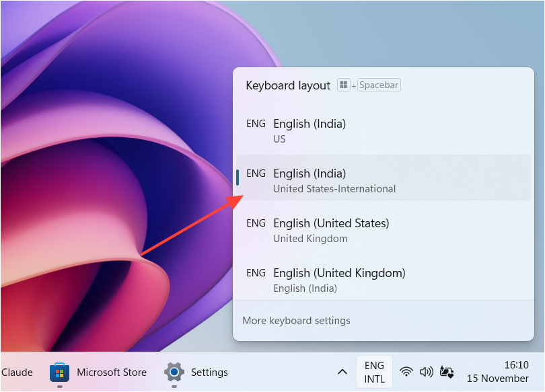
Task: Click the Energy Saver battery icon in the tray
Action: [x=447, y=372]
